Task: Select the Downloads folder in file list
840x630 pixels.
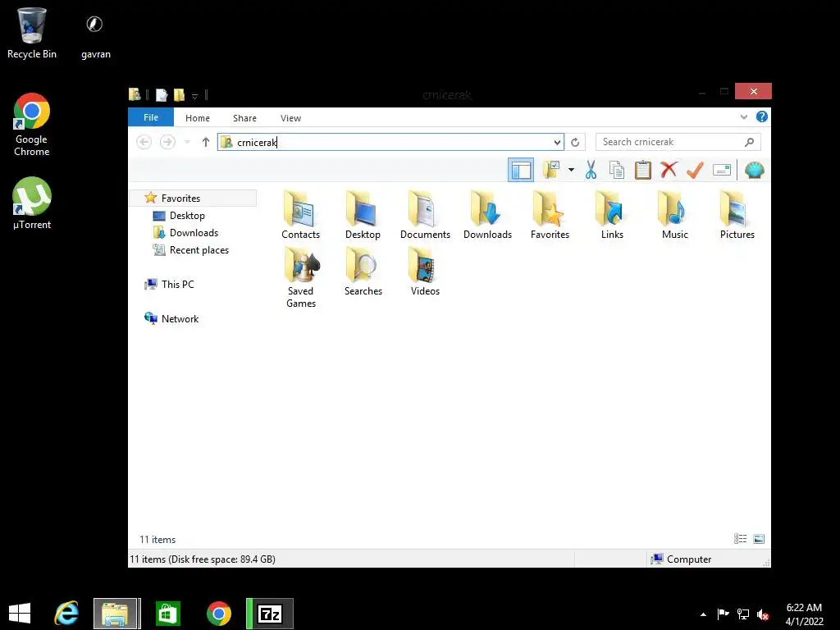Action: (487, 216)
